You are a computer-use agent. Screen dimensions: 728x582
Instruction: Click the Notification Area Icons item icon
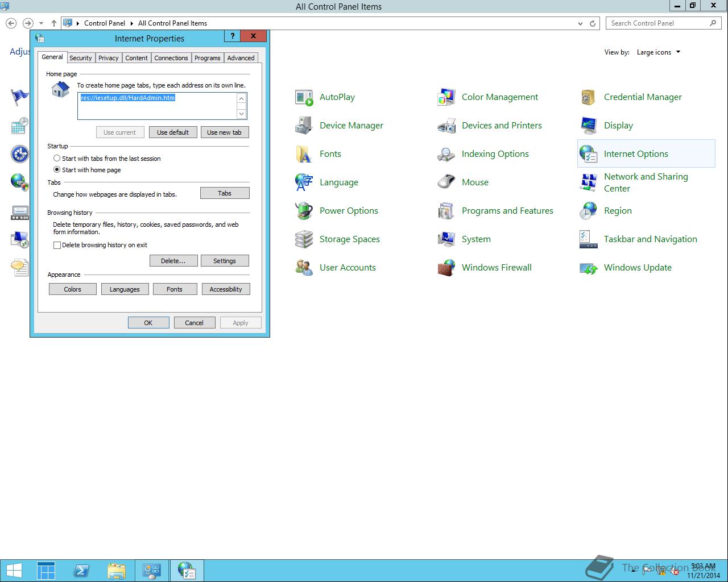[20, 212]
